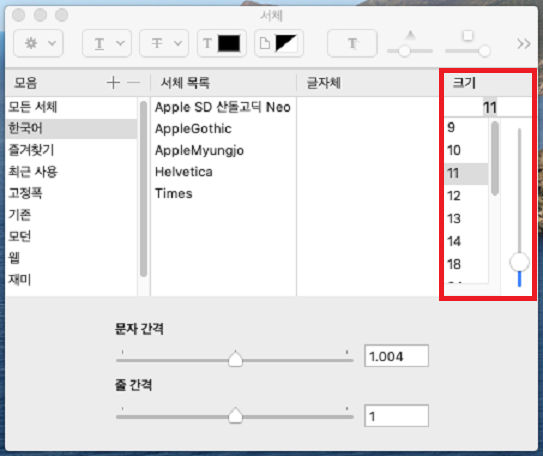Choose AppleMyungjo font

tap(223, 150)
